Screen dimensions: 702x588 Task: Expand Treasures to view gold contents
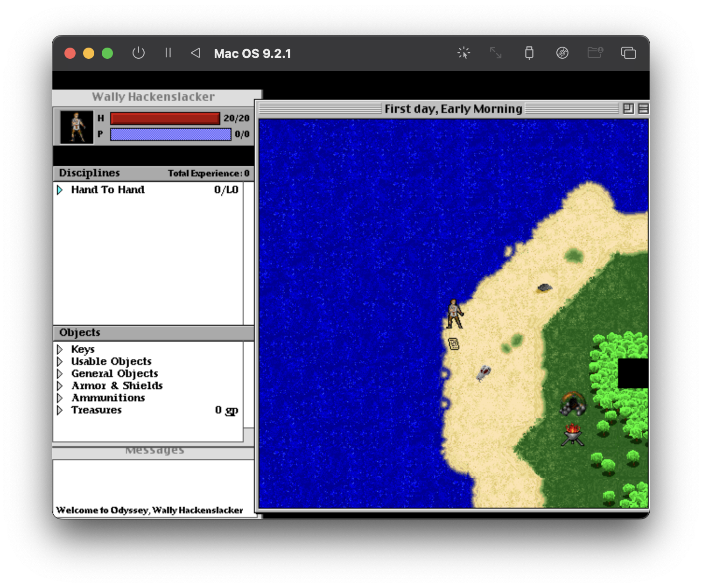(61, 410)
